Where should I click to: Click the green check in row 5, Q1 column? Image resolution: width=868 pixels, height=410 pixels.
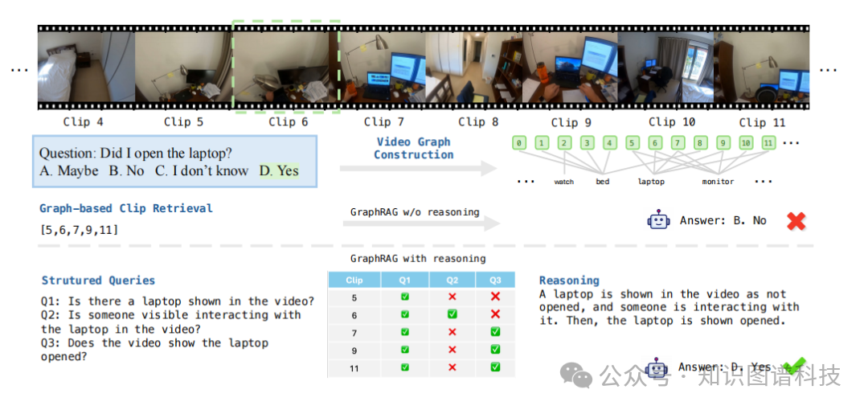tap(404, 297)
